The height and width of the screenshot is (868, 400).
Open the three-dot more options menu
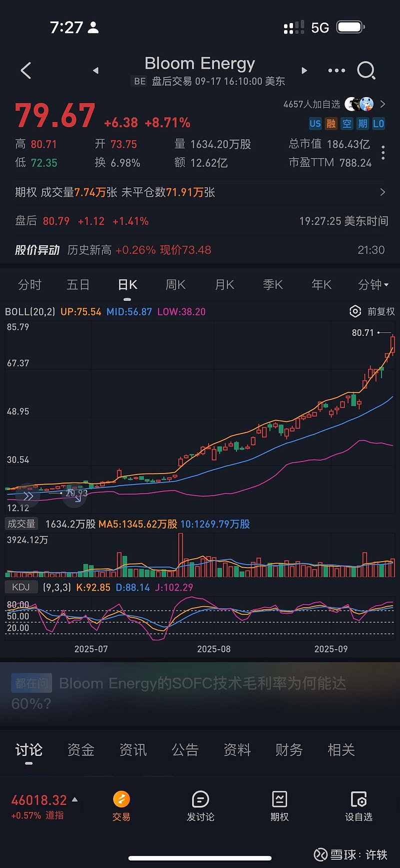coord(336,71)
